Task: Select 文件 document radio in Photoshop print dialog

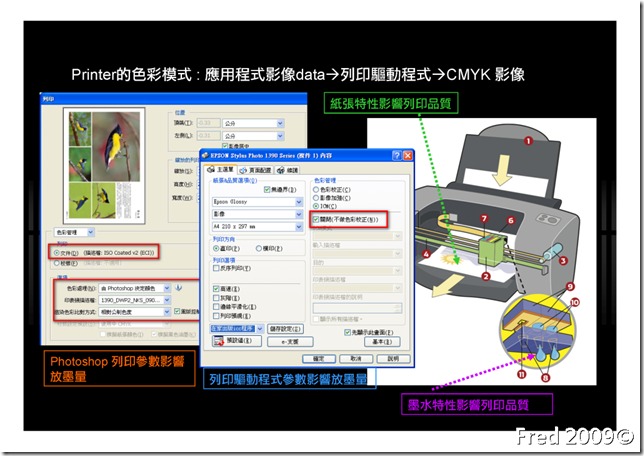Action: click(x=57, y=253)
